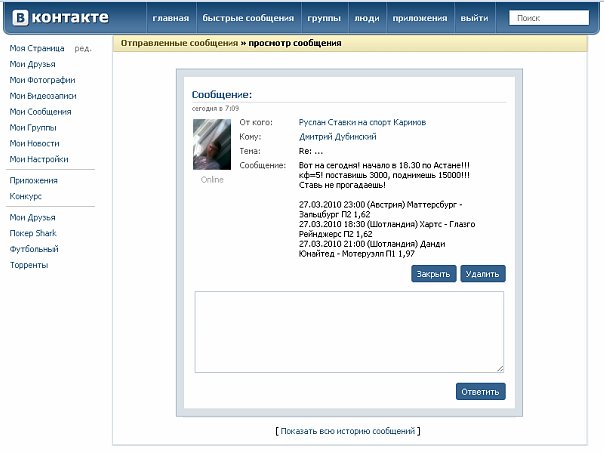Open приложения in top navigation
Screen dimensions: 604x453
(x=419, y=19)
